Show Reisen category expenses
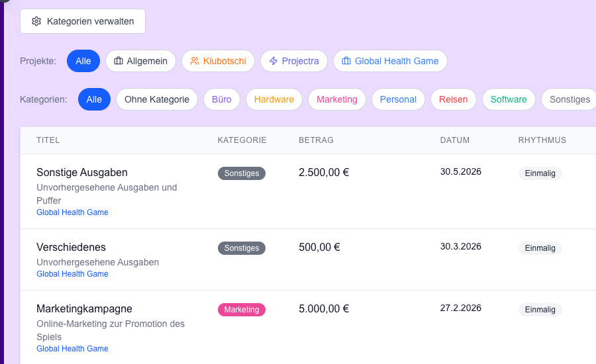The width and height of the screenshot is (596, 364). (x=454, y=99)
